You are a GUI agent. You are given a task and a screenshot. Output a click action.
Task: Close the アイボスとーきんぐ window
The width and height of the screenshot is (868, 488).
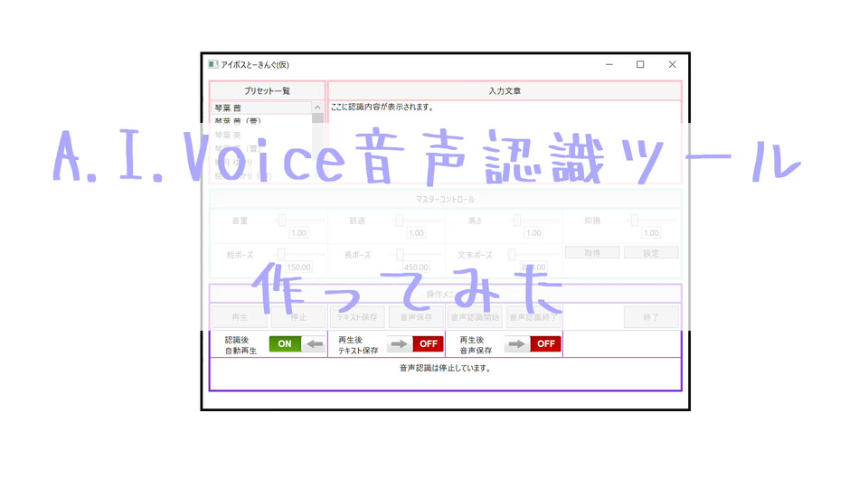672,64
